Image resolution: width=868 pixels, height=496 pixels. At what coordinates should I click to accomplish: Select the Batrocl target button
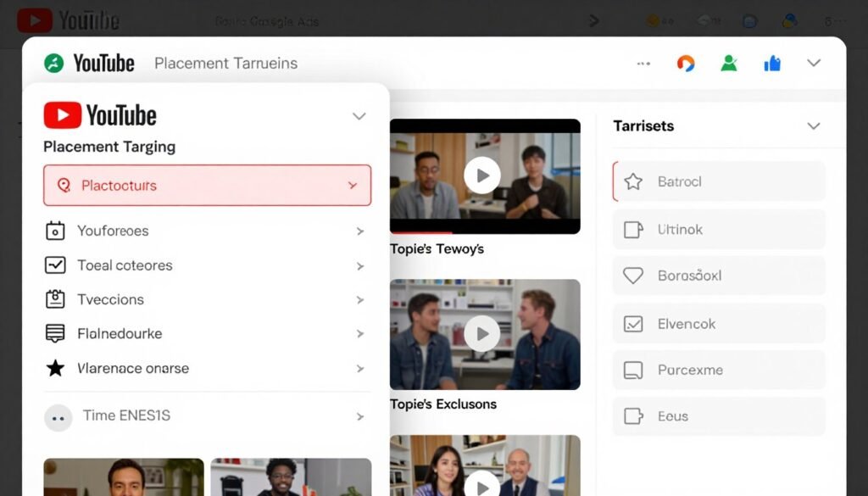tap(719, 181)
